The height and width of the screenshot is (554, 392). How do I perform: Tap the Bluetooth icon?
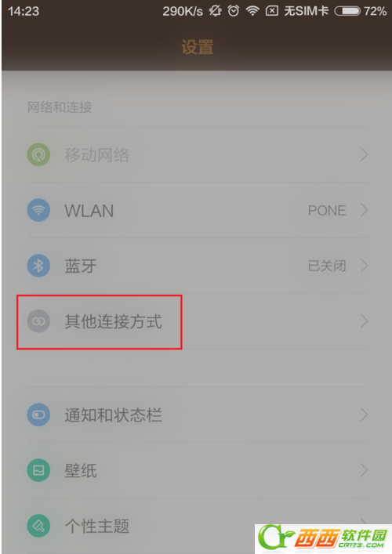tap(38, 266)
